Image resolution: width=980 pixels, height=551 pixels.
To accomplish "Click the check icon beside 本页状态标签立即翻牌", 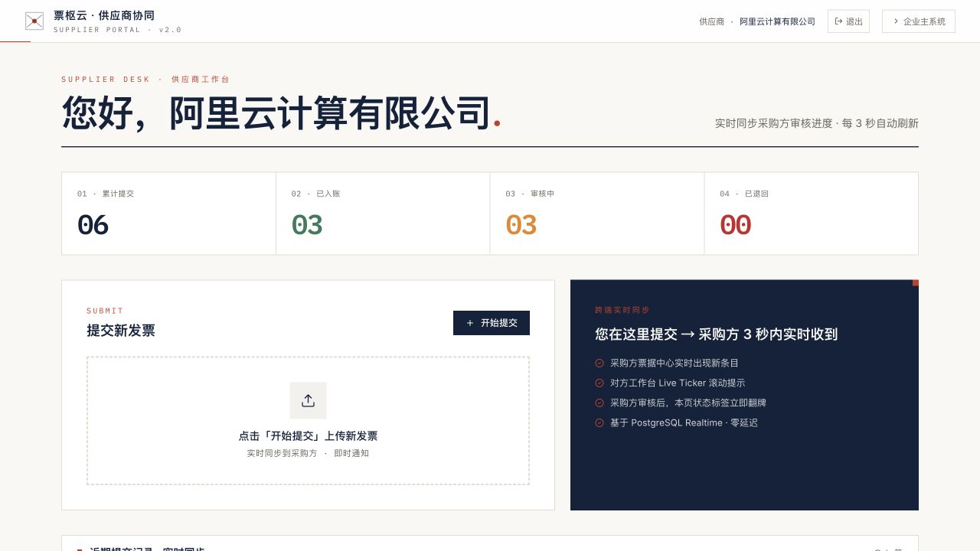I will (x=599, y=403).
